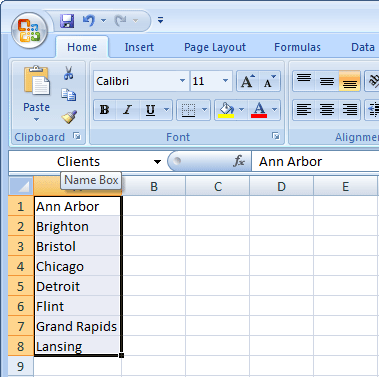Apply the yellow Fill Color bucket
This screenshot has width=379, height=377.
(x=226, y=109)
